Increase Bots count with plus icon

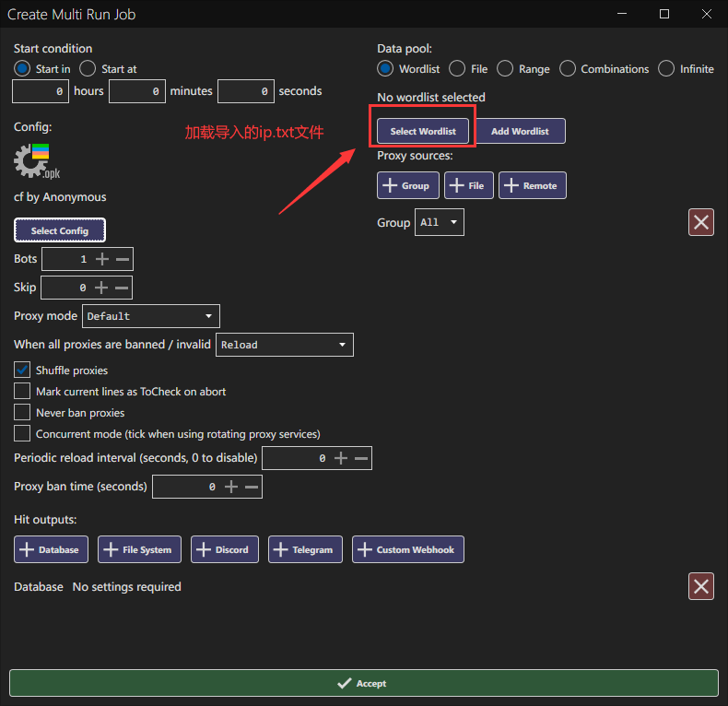[x=102, y=259]
